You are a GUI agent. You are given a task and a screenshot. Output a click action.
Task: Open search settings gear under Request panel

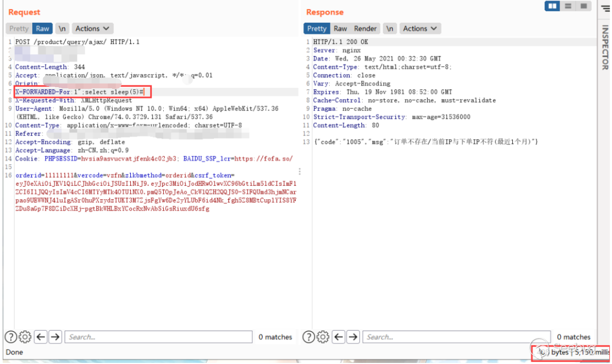click(25, 337)
